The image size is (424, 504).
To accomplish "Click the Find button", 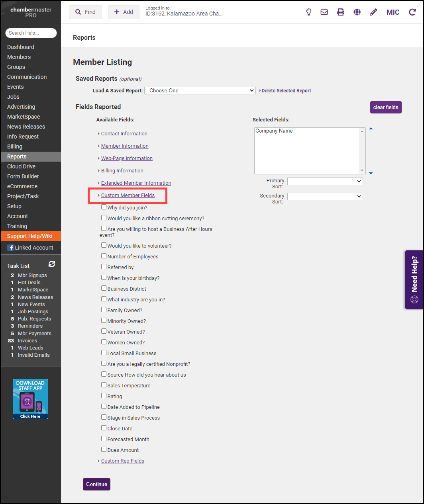I will click(85, 12).
